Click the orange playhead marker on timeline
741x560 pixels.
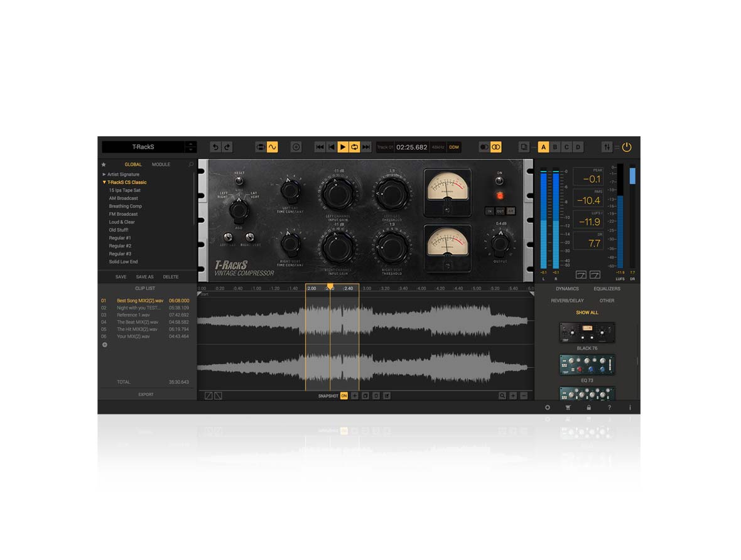(330, 286)
